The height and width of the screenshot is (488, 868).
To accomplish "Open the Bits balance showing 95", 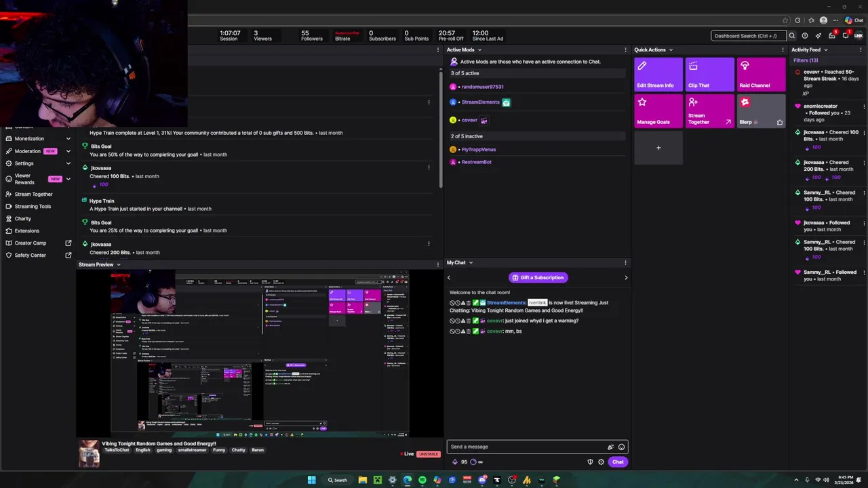I will 460,462.
